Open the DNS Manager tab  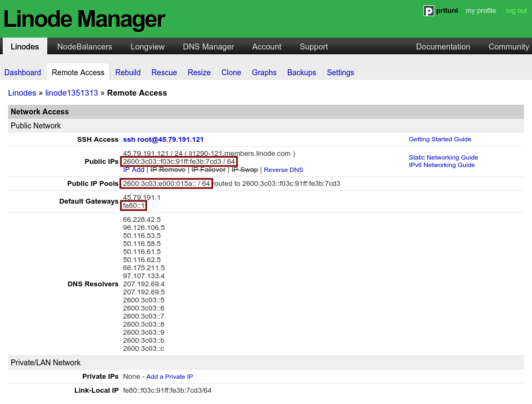tap(209, 47)
